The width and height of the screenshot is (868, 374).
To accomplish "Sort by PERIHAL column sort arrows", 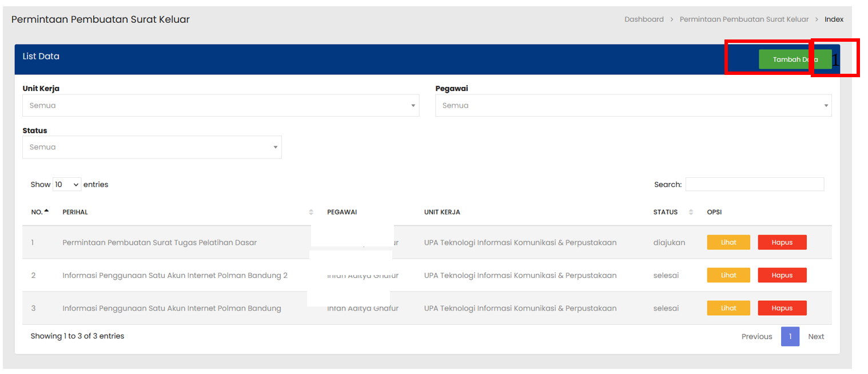I will (311, 212).
